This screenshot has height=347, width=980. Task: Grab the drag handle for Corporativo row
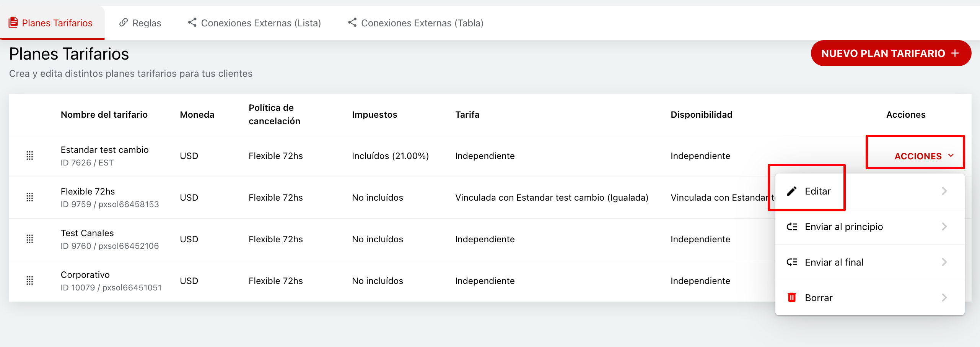[30, 281]
